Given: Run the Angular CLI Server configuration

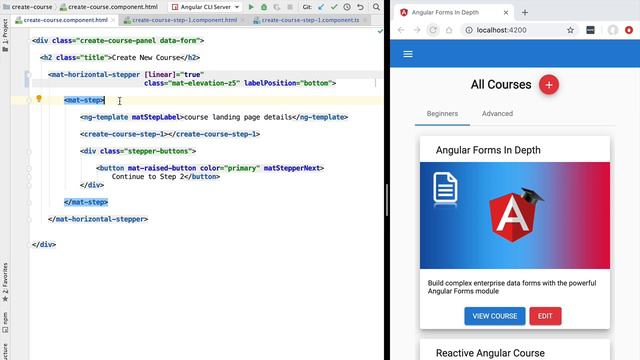Looking at the screenshot, I should coord(251,7).
